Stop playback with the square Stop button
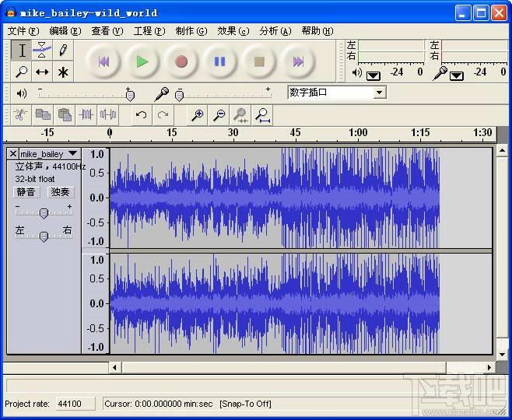 (x=259, y=61)
